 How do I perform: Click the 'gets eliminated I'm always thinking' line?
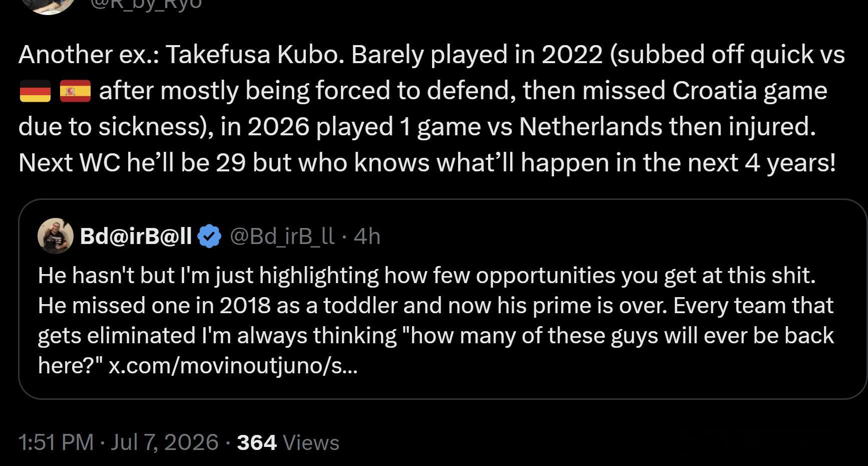(x=436, y=335)
